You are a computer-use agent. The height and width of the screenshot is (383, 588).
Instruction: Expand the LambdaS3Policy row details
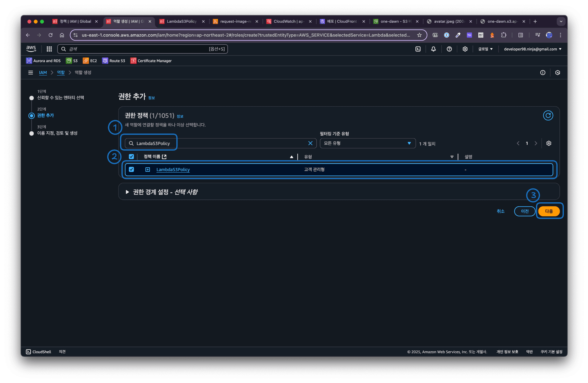[148, 169]
